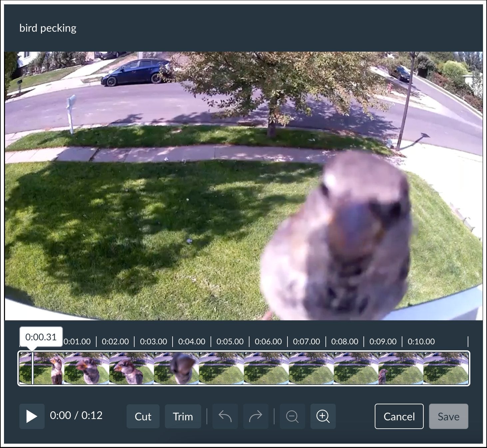Screen dimensions: 487x448
Task: Click the bird pecking title text
Action: tap(48, 28)
